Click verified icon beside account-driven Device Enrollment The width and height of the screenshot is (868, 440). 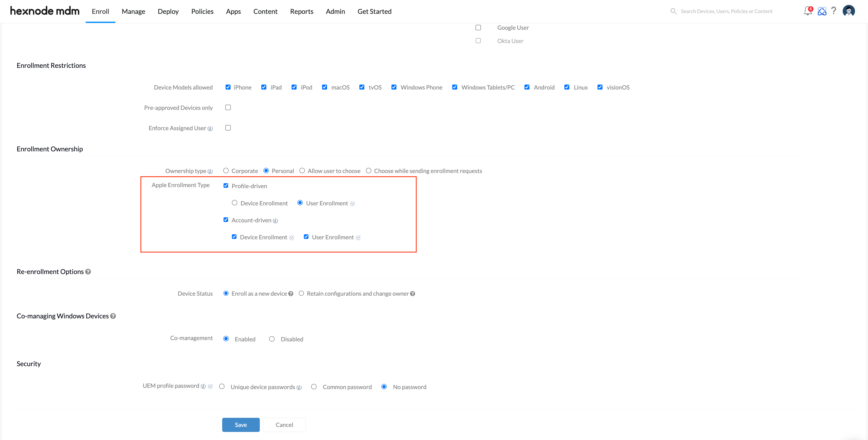pyautogui.click(x=292, y=238)
